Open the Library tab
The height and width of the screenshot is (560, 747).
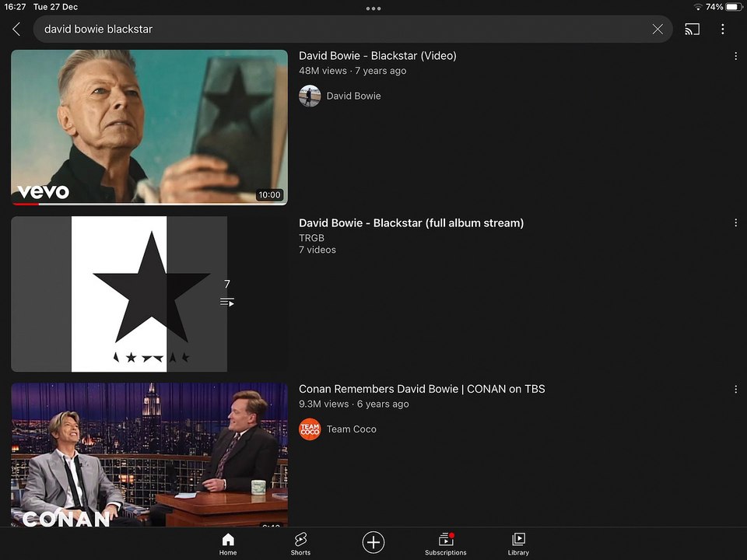click(518, 544)
